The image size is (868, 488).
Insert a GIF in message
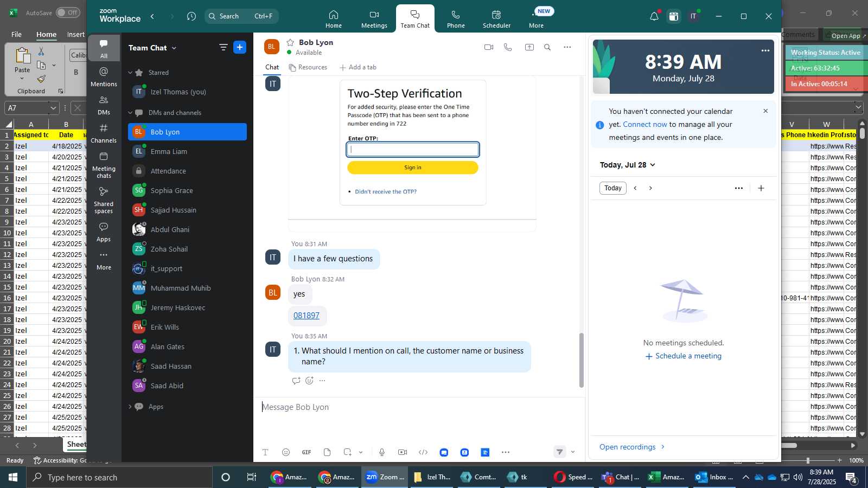(x=307, y=452)
